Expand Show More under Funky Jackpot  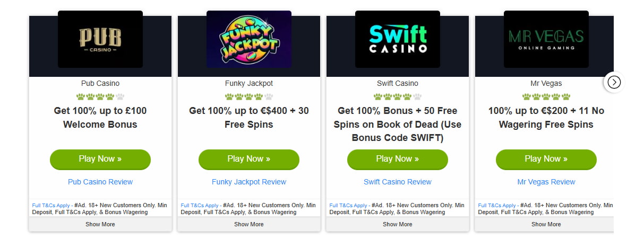click(249, 224)
